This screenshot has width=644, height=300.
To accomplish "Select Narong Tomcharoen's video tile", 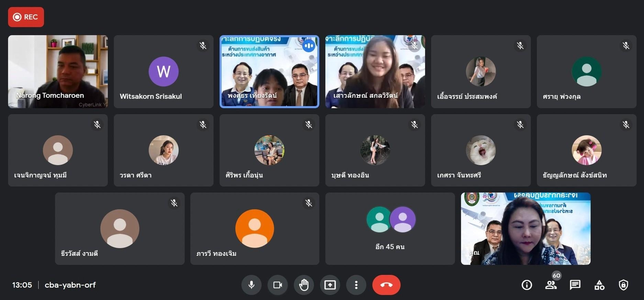I will pyautogui.click(x=58, y=71).
